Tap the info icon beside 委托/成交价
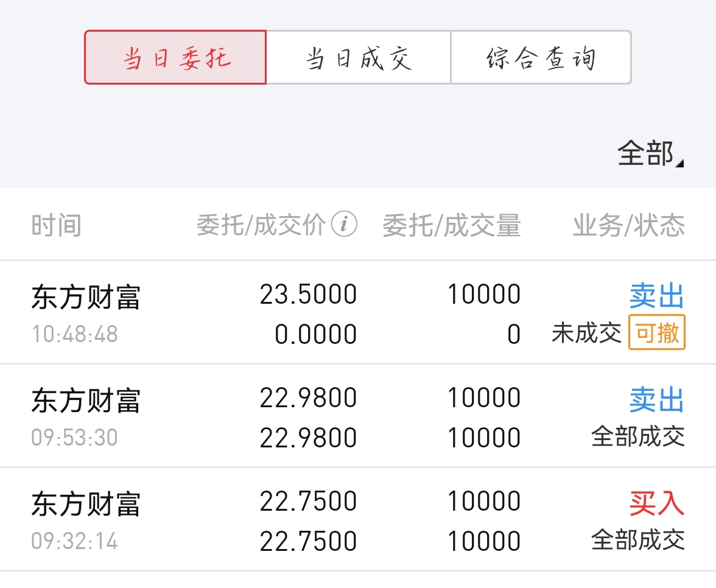This screenshot has height=588, width=716. click(x=344, y=224)
